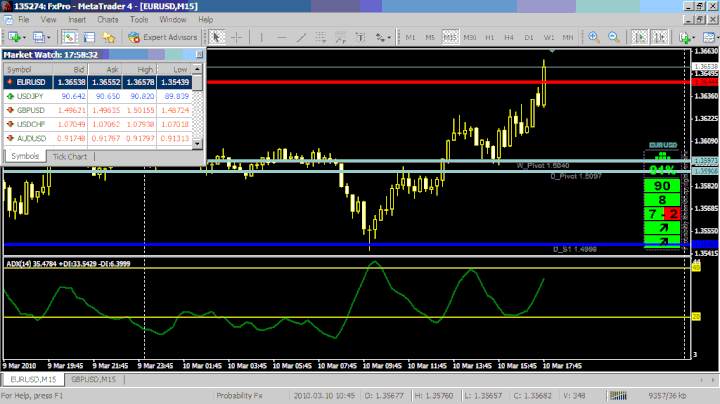This screenshot has height=404, width=720.
Task: Select the USDJPY symbol row
Action: (x=97, y=96)
